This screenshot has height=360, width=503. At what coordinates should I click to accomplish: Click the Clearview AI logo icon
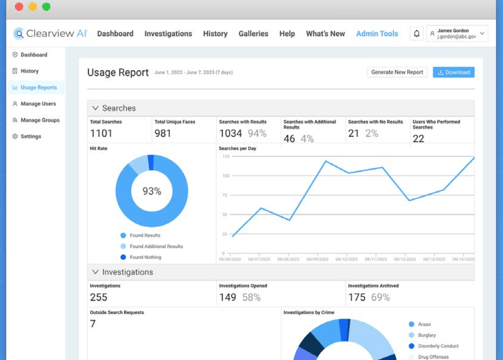click(19, 33)
